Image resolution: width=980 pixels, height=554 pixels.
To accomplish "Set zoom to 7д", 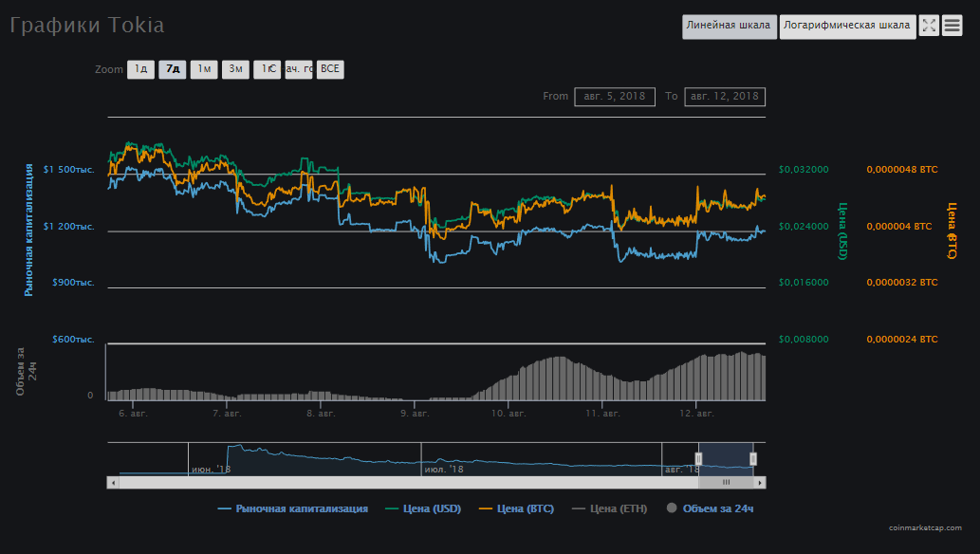I will (173, 69).
